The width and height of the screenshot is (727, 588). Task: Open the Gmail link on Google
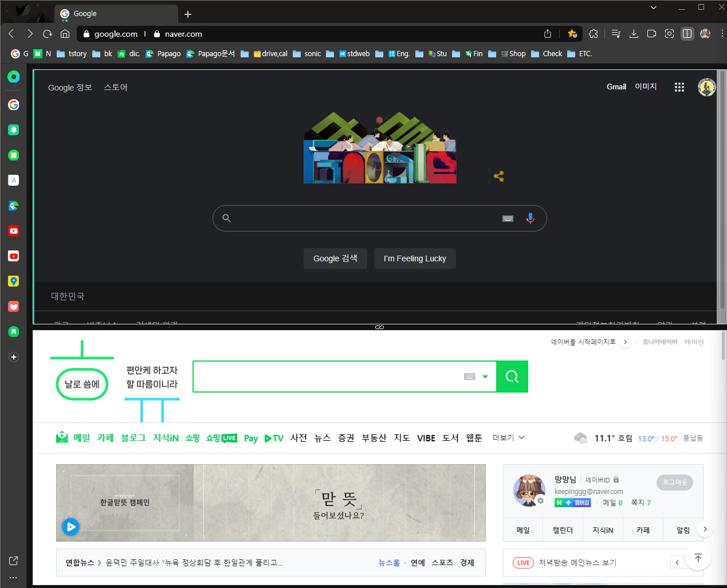616,87
